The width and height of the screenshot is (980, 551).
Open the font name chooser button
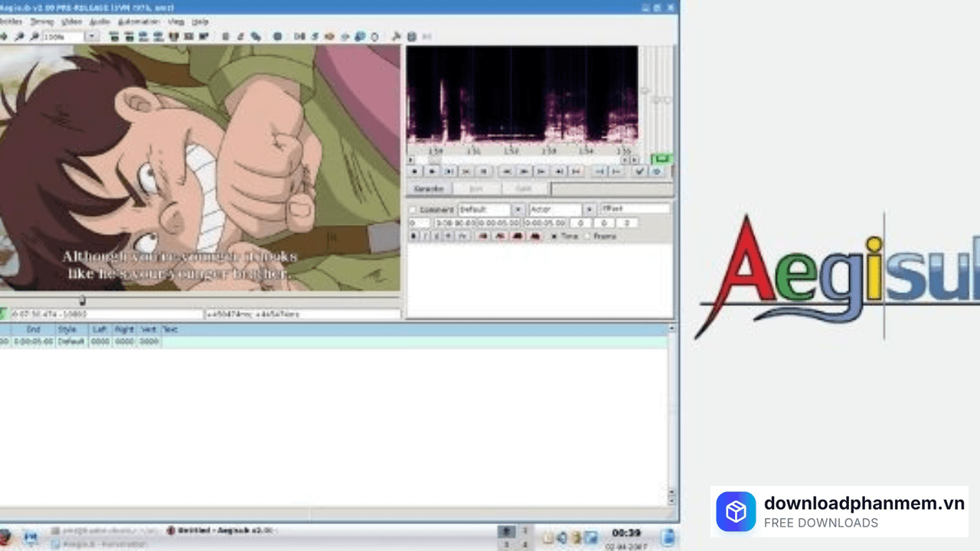(463, 236)
